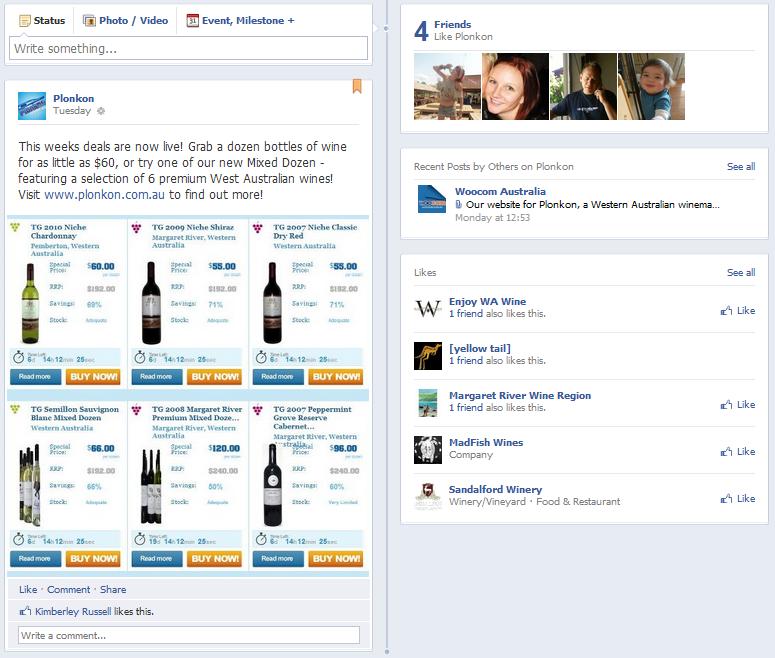Click the TG 2010 Niche Chardonnay bottle image

[30, 304]
